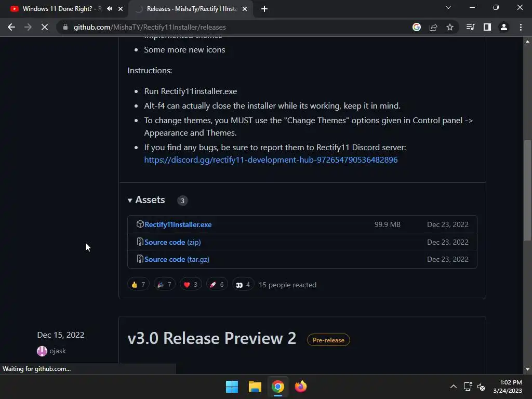Screen dimensions: 532x399
Task: Open the Google account icon in address bar
Action: coord(417,27)
